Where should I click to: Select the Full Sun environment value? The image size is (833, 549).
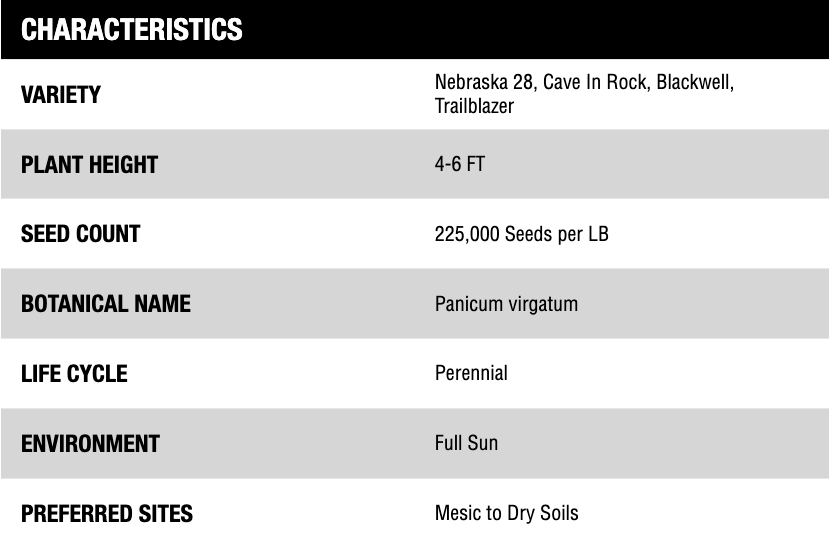click(x=466, y=443)
